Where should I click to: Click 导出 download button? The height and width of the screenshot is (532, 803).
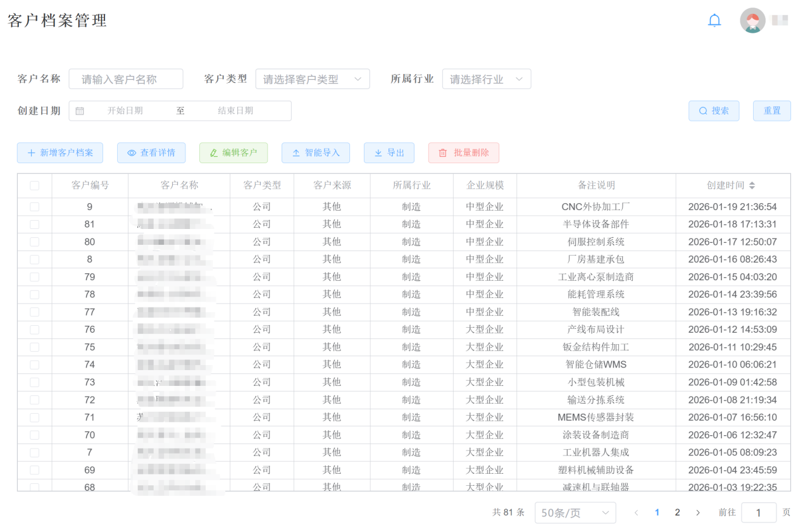[x=389, y=152]
